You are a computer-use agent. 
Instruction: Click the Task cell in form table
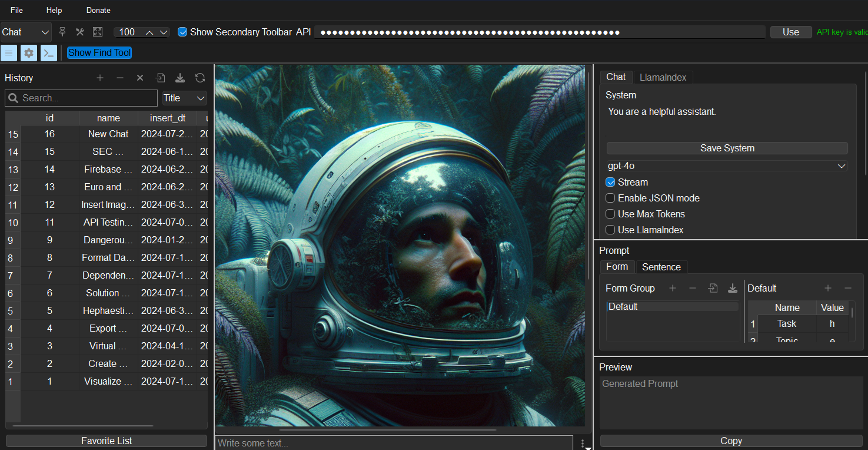pyautogui.click(x=787, y=323)
